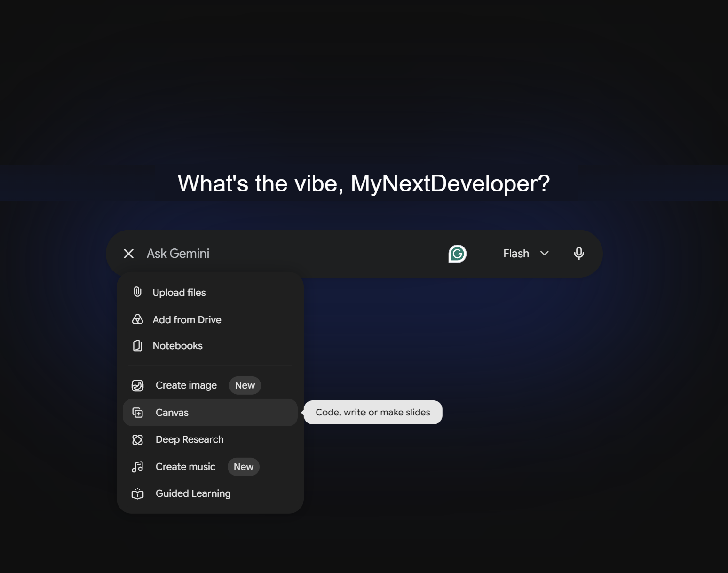Open the Flash model selector dropdown

[x=526, y=254]
